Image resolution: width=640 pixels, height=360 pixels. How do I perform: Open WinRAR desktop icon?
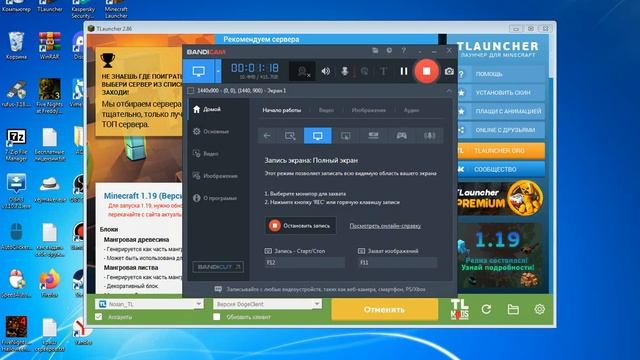point(50,46)
